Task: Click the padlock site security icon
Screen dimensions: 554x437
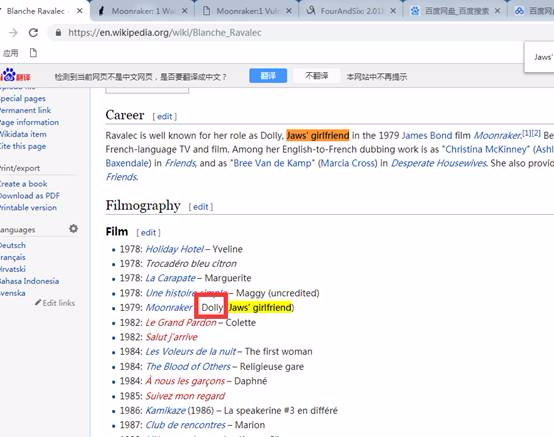Action: 59,33
